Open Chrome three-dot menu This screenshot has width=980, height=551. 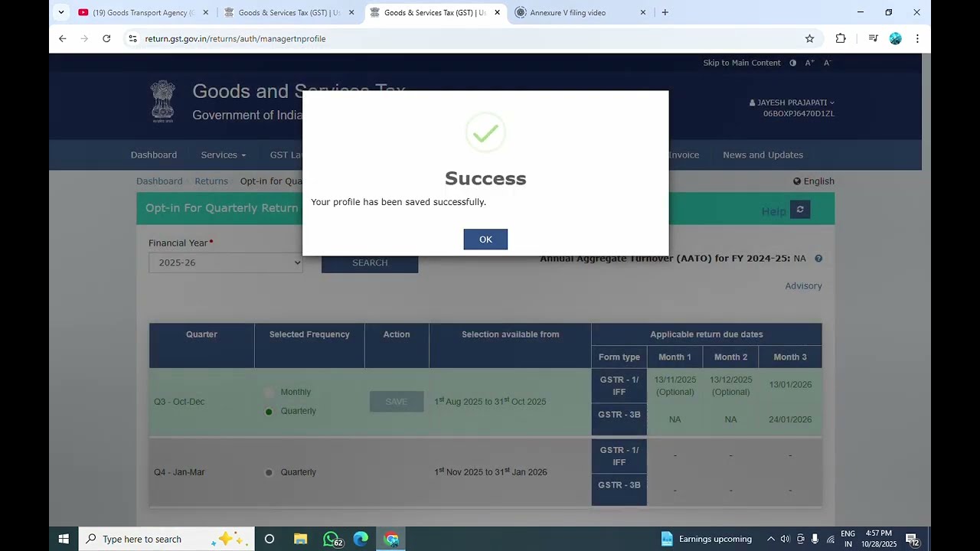tap(917, 38)
